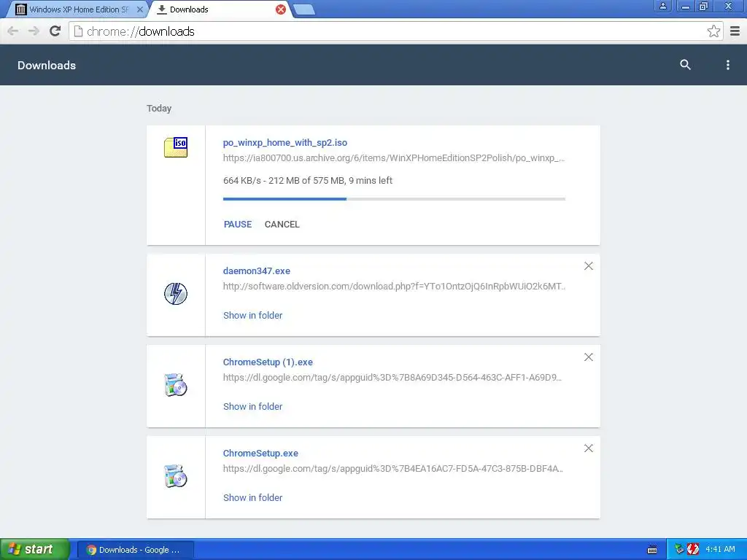Click the iso file icon for po_winxp_home_with_sp2.iso

click(176, 147)
